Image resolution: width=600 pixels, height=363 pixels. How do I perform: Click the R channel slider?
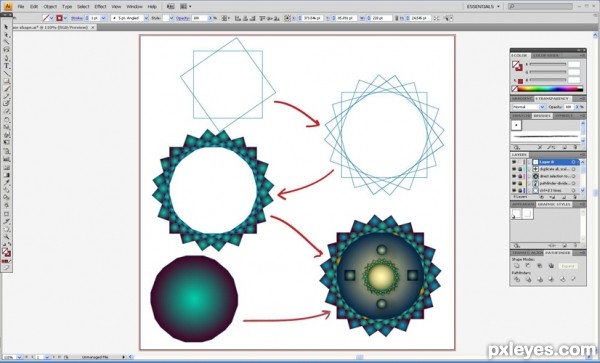pos(548,64)
